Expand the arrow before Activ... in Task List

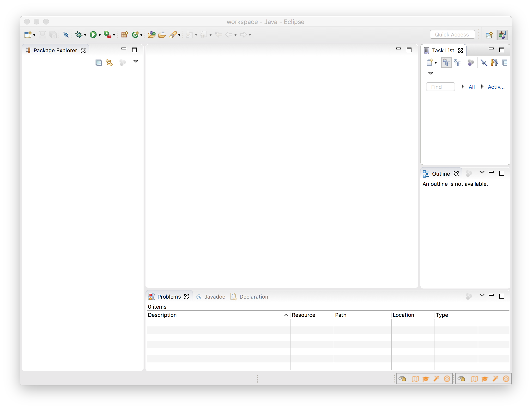click(x=482, y=87)
